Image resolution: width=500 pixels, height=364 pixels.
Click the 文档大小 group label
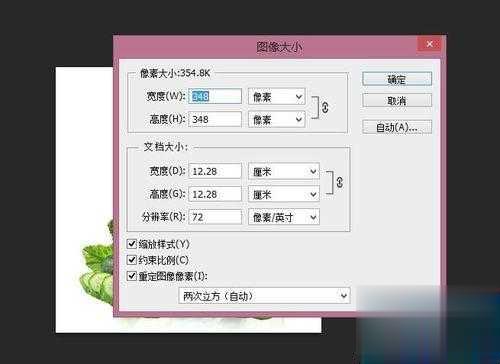[166, 147]
